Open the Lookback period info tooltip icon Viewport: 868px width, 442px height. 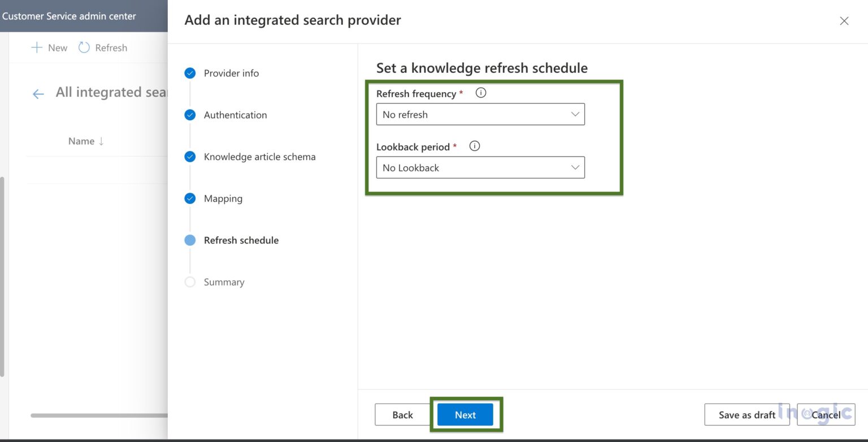point(474,146)
